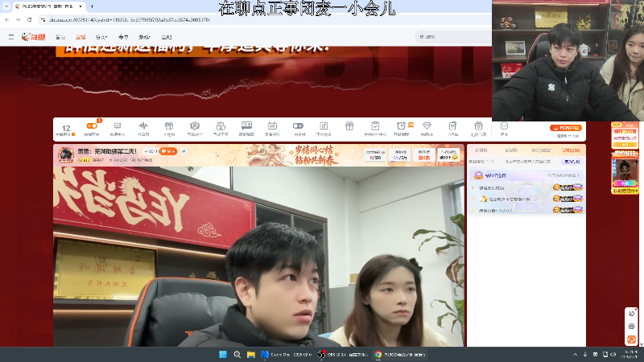Go back using browser back arrow
The image size is (644, 362).
tap(7, 19)
